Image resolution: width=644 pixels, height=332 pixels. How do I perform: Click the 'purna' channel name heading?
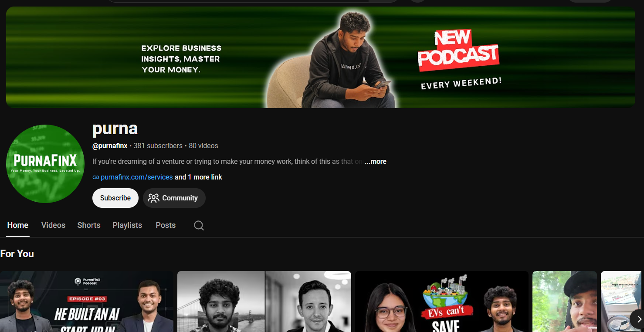tap(115, 128)
